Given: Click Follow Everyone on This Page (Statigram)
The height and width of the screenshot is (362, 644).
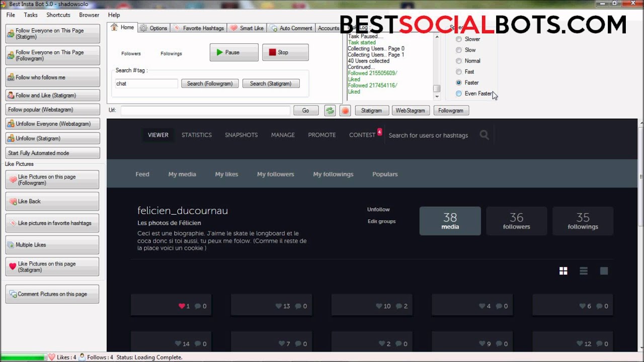Looking at the screenshot, I should [x=53, y=34].
